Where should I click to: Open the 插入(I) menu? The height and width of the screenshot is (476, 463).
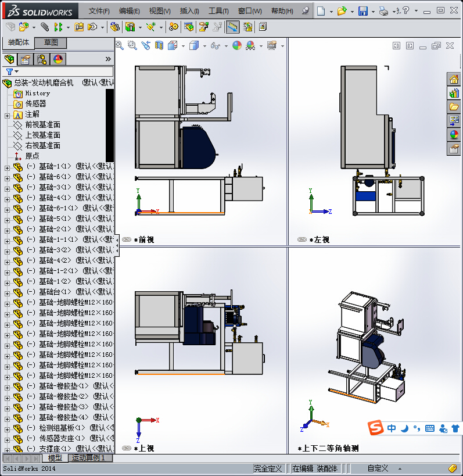[189, 11]
